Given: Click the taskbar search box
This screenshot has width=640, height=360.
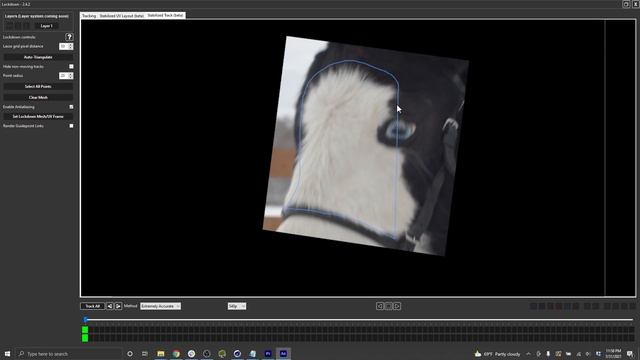Looking at the screenshot, I should (x=69, y=353).
